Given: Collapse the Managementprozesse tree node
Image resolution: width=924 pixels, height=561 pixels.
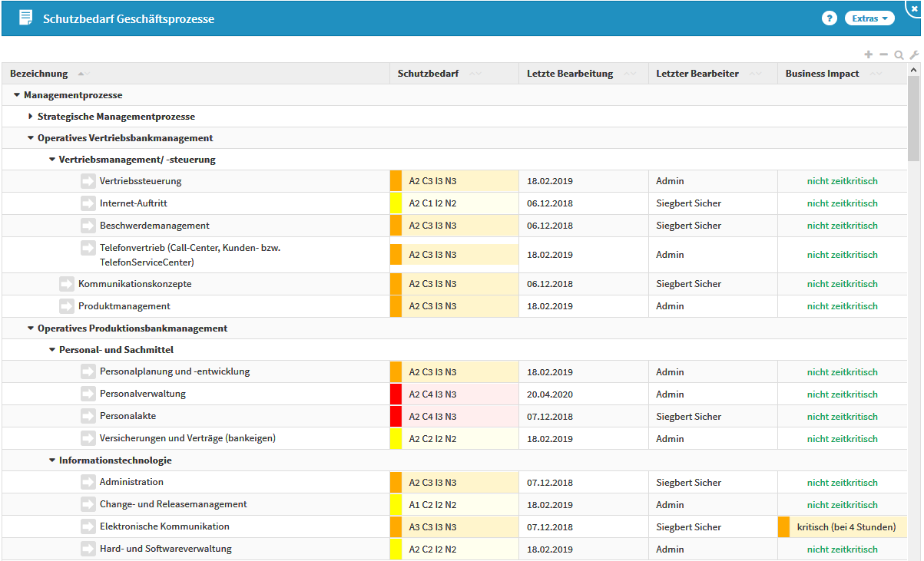Looking at the screenshot, I should click(x=17, y=95).
